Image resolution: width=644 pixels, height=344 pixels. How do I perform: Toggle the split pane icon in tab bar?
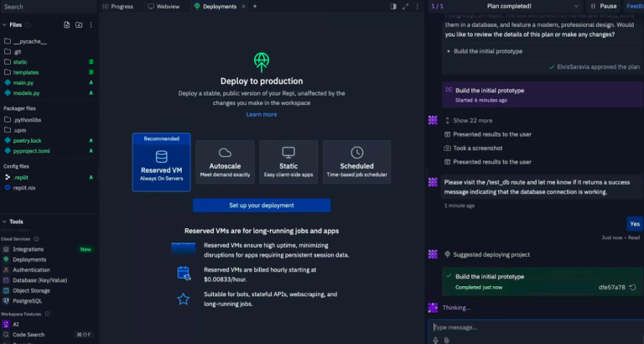pos(393,6)
